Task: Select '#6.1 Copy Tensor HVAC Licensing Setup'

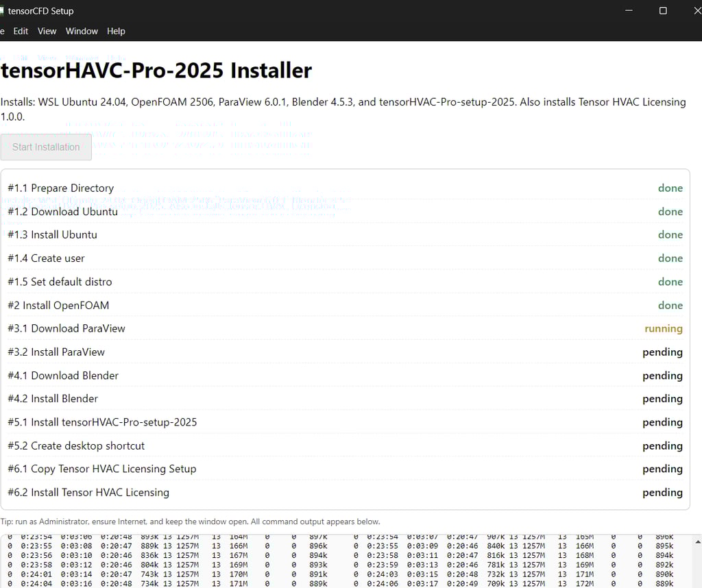Action: click(346, 469)
